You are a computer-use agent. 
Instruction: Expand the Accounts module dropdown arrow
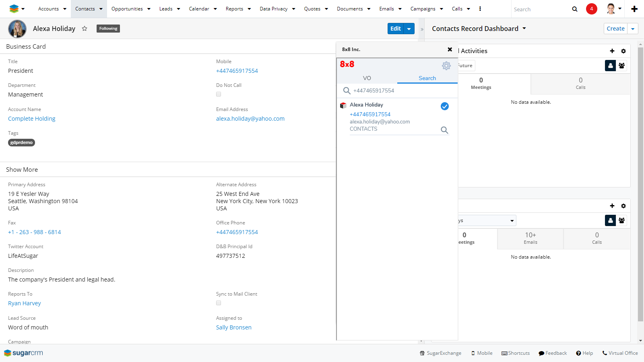(65, 9)
